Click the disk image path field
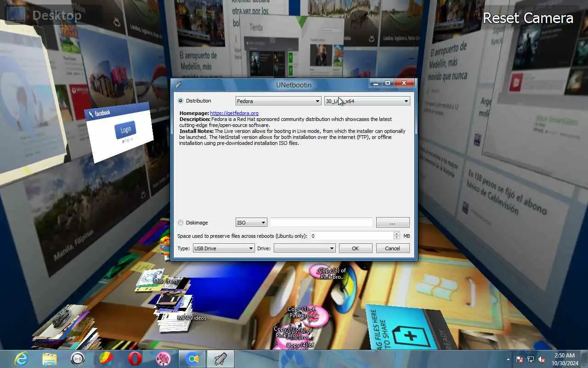 pos(322,223)
